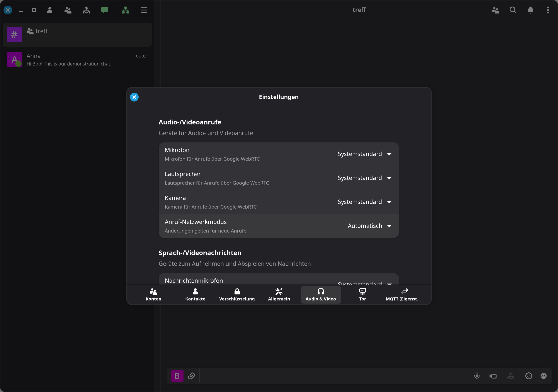This screenshot has width=558, height=392.
Task: Click the green network tree icon
Action: [x=125, y=10]
